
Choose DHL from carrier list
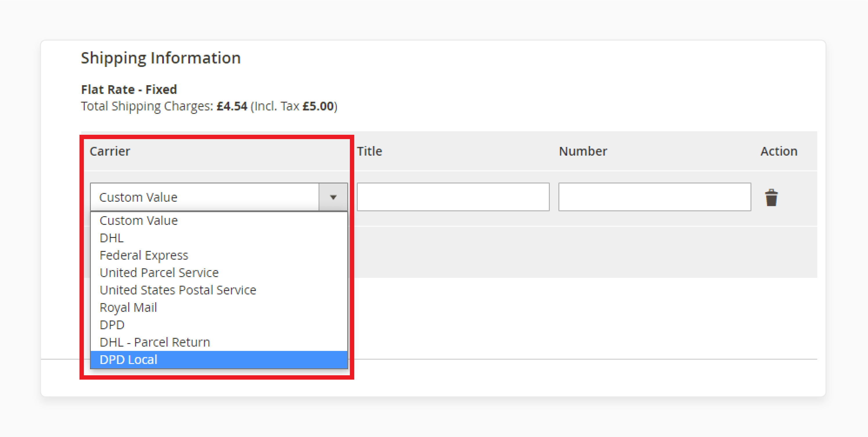click(219, 238)
